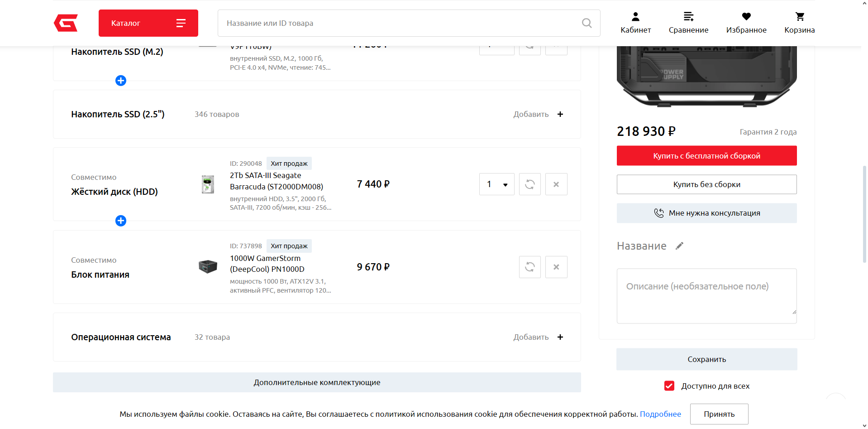The height and width of the screenshot is (429, 868).
Task: Click the 32 товара count
Action: [212, 337]
